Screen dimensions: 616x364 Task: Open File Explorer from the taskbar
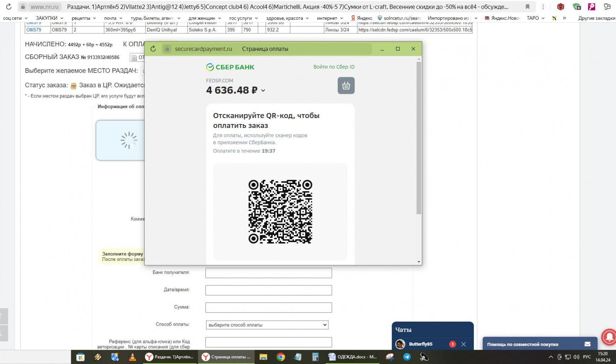pyautogui.click(x=263, y=357)
